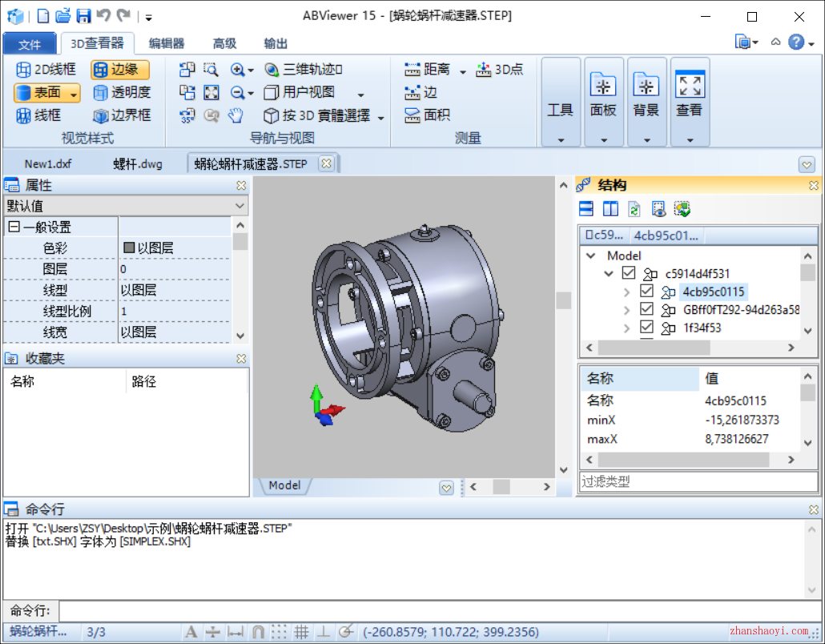This screenshot has height=644, width=825.
Task: Toggle the 边缘 edges button
Action: pyautogui.click(x=119, y=69)
